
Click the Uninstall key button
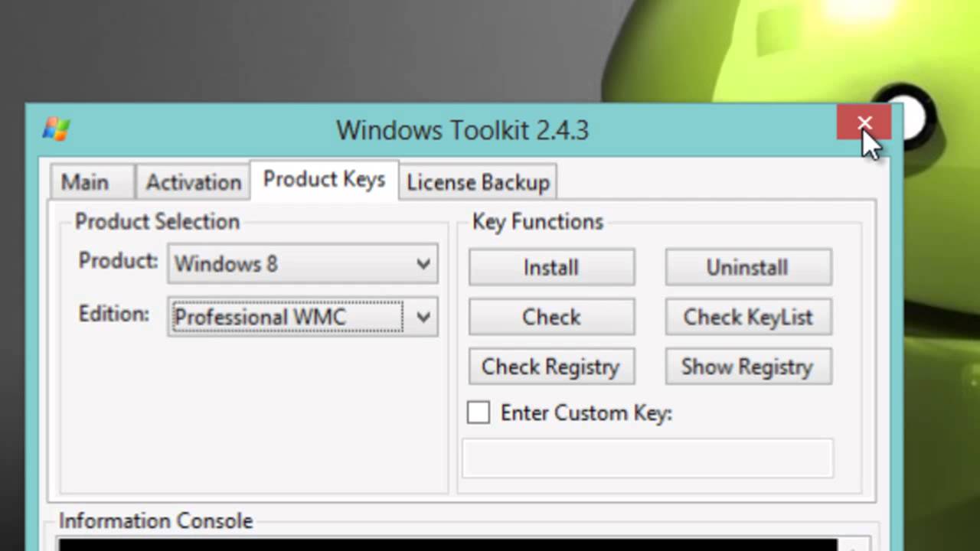click(x=748, y=267)
